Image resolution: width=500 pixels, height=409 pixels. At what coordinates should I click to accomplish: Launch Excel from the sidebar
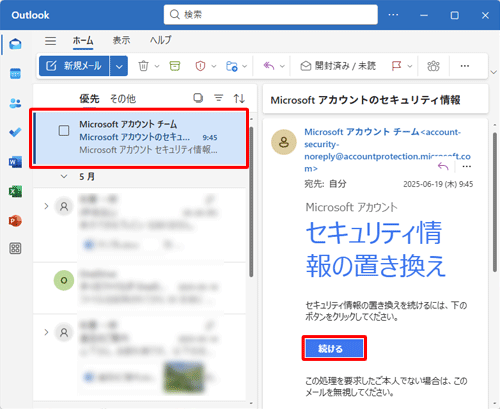(15, 191)
